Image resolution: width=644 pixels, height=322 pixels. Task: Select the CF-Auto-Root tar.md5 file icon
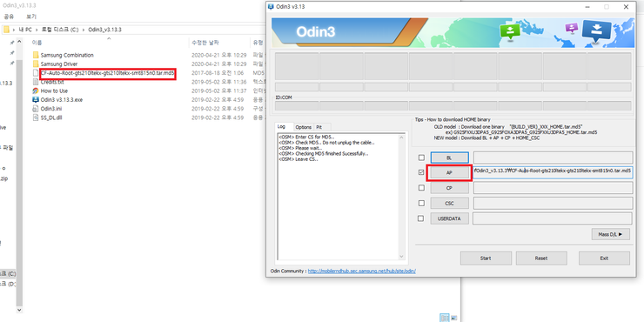click(36, 73)
